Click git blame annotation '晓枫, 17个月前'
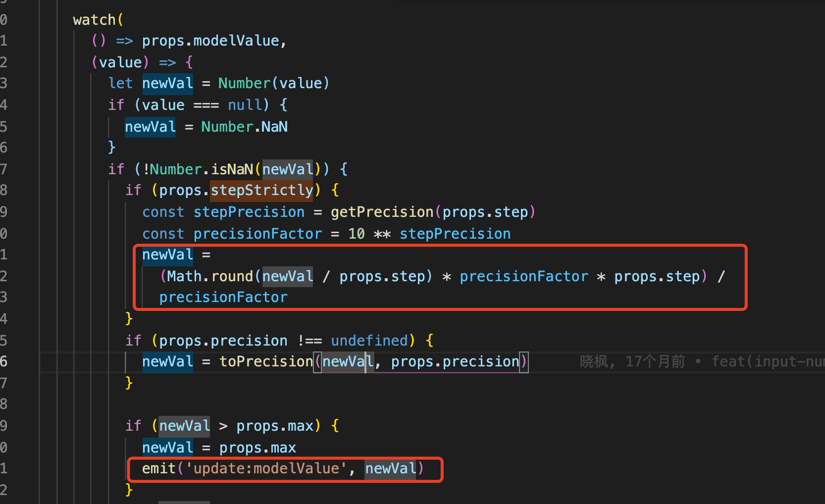This screenshot has height=504, width=825. point(632,361)
